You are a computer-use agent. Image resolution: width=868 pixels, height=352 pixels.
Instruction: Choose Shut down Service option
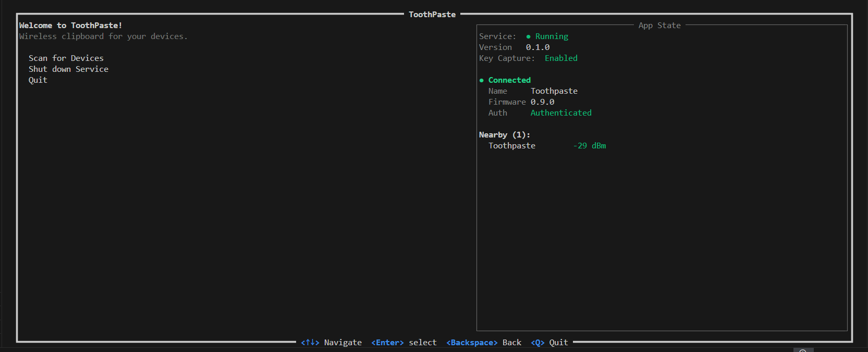pos(68,69)
